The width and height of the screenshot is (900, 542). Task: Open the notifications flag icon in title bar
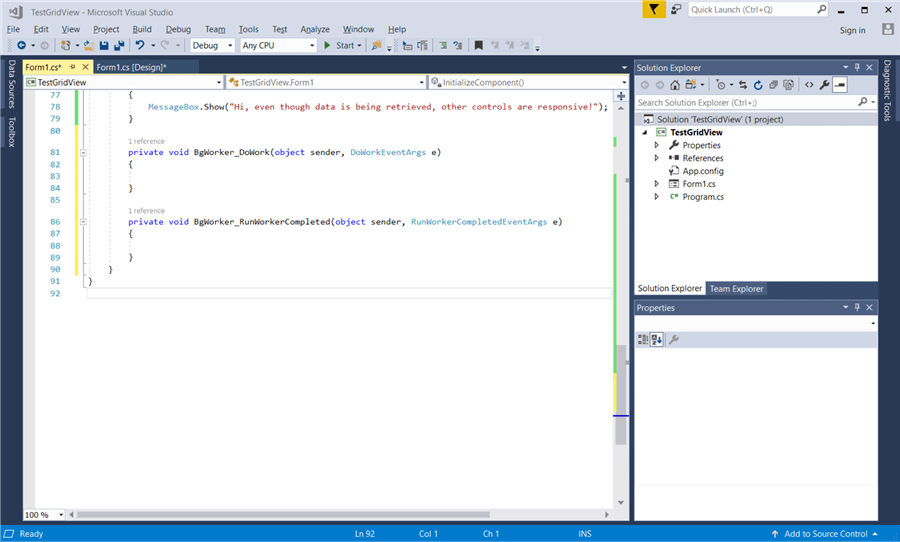tap(654, 9)
